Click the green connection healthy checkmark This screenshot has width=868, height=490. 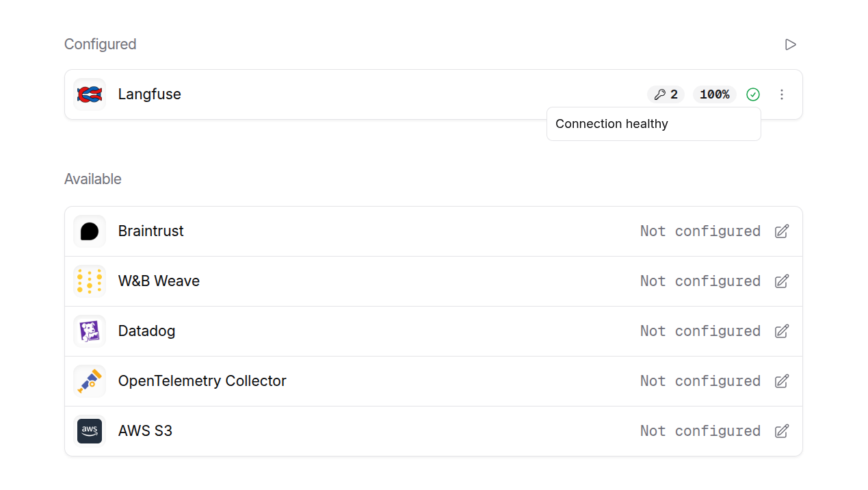pyautogui.click(x=753, y=94)
